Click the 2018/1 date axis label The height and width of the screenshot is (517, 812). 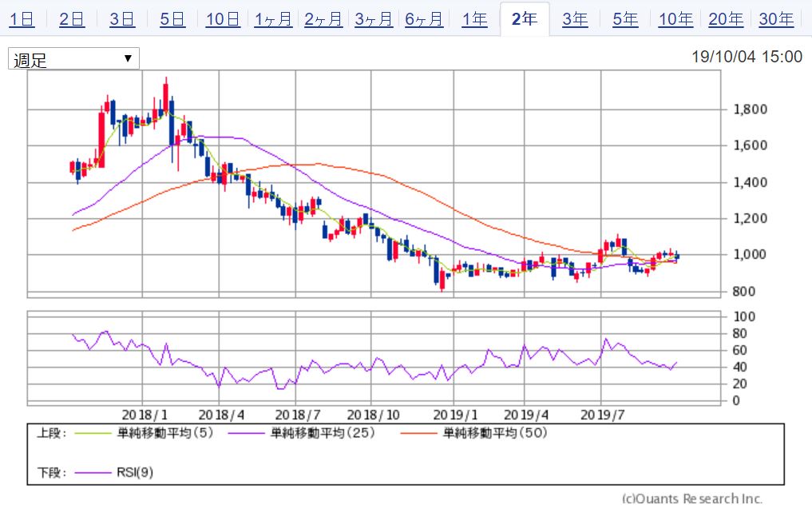[145, 415]
